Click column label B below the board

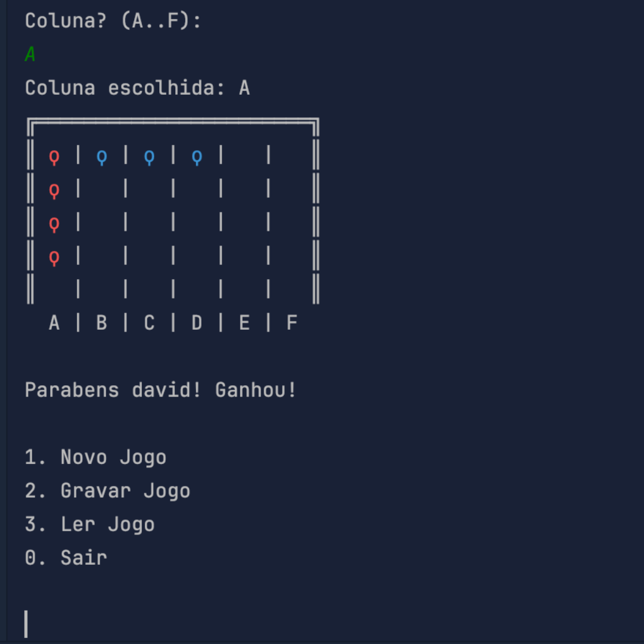point(102,323)
